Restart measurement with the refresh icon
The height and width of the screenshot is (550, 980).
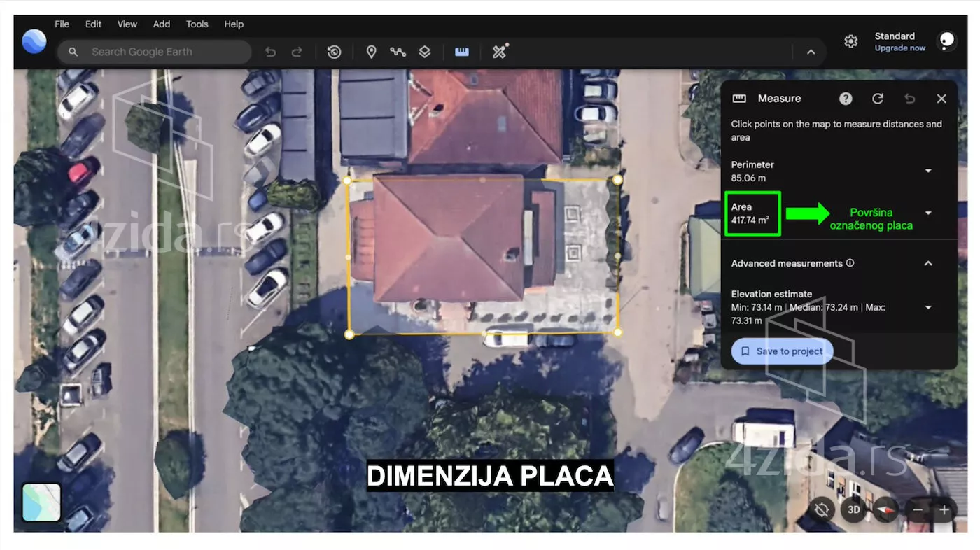click(x=878, y=99)
